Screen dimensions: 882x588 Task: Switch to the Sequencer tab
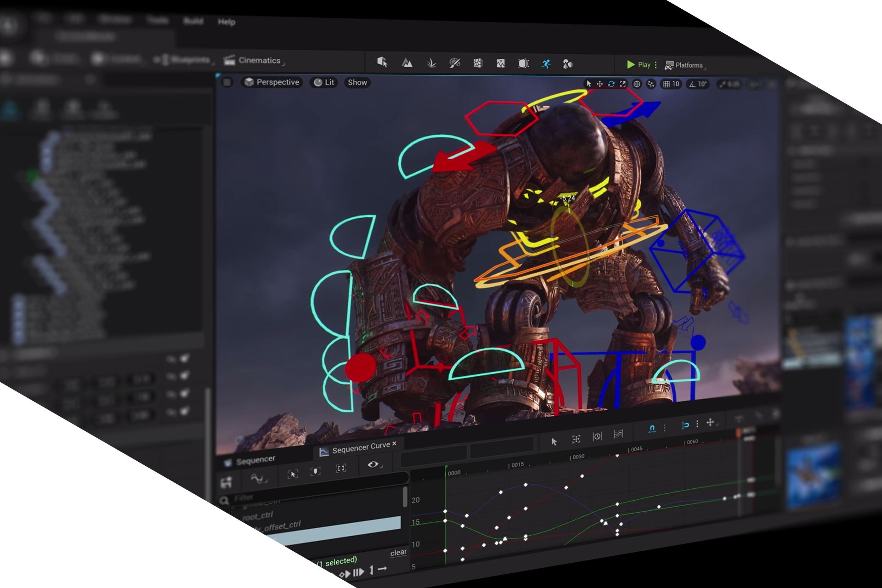250,460
